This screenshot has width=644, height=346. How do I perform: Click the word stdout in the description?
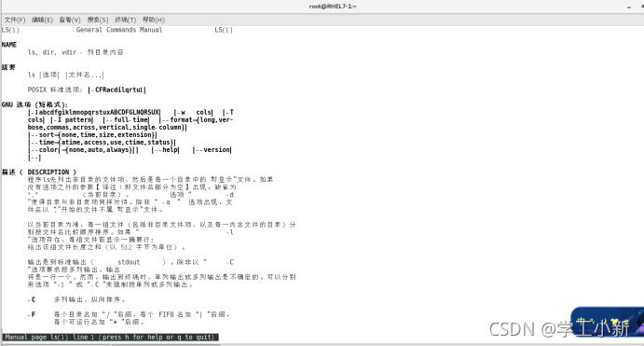pyautogui.click(x=129, y=262)
